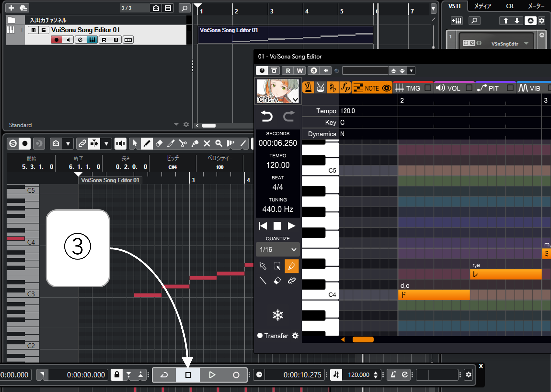Switch to the CR tab
This screenshot has height=392, width=551.
[x=510, y=6]
